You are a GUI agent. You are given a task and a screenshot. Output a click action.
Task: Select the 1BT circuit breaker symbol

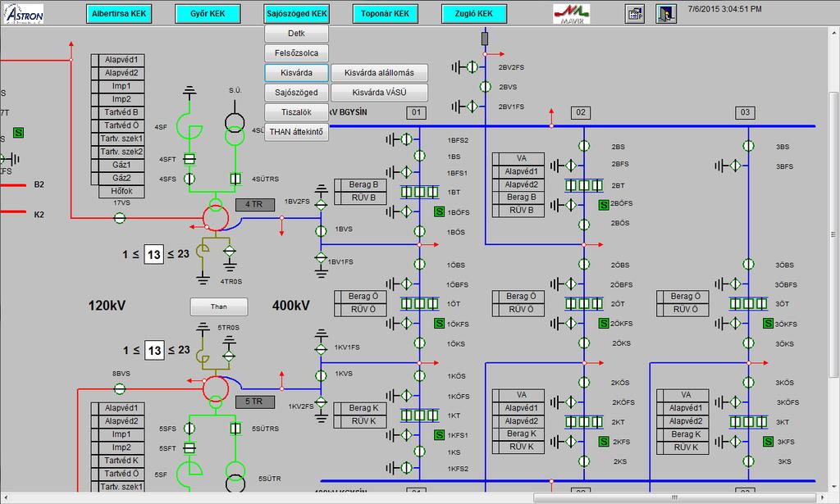coord(419,192)
